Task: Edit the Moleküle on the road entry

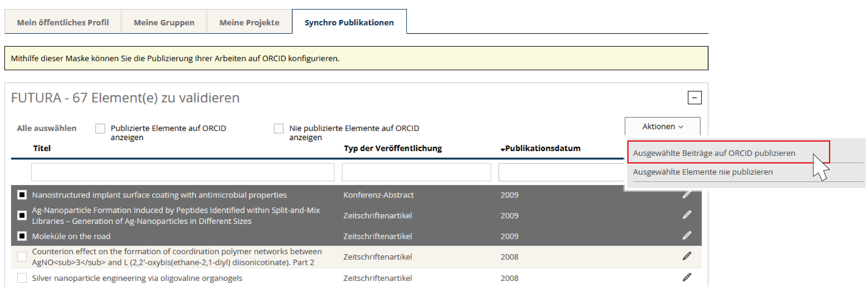Action: (x=687, y=236)
